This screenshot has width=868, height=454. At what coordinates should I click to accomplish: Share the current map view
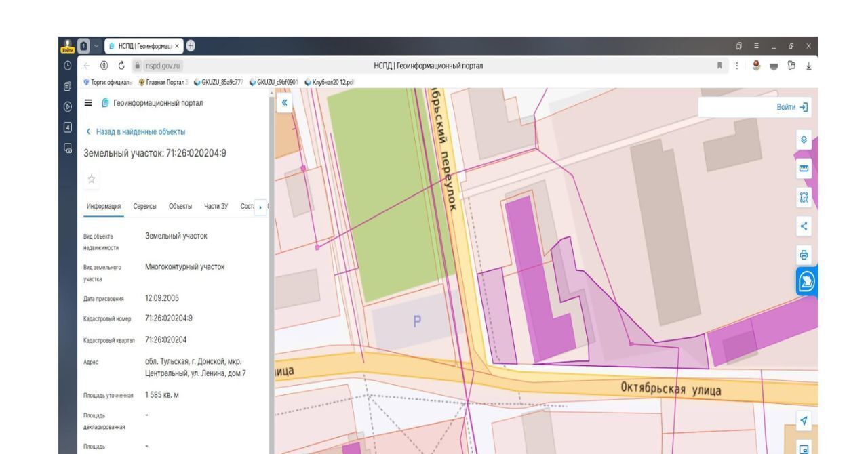pos(804,226)
